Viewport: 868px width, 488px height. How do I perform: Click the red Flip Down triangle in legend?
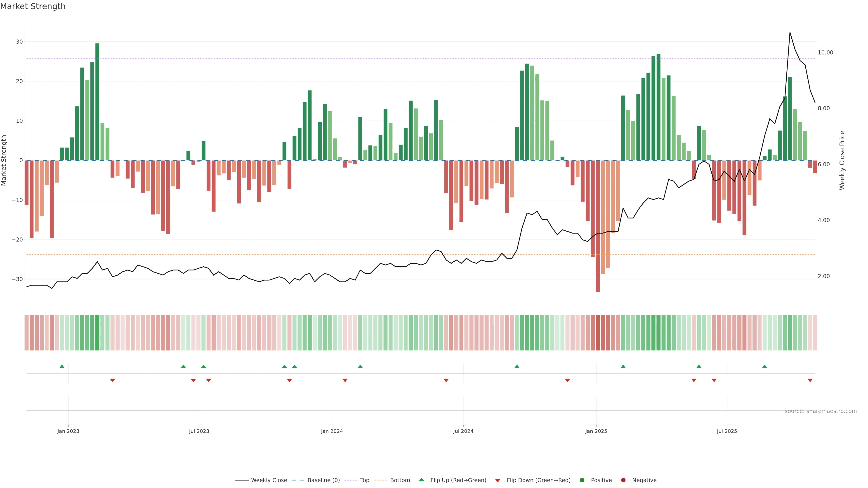tap(498, 481)
